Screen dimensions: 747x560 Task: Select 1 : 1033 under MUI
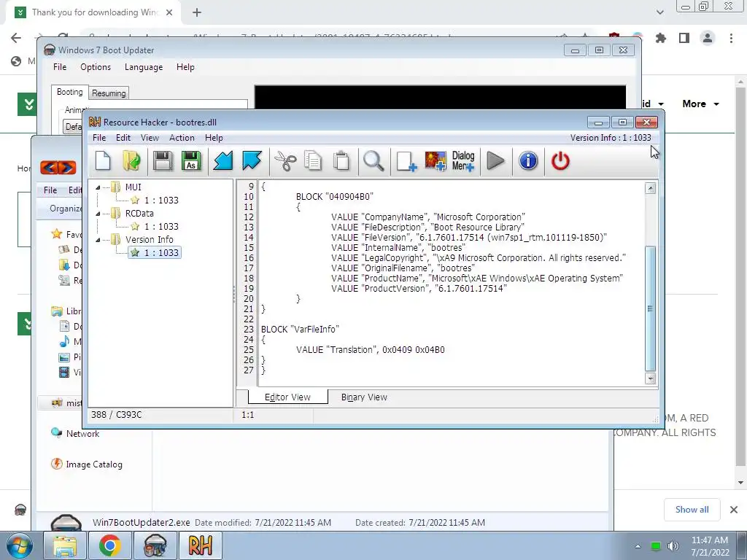[155, 201]
